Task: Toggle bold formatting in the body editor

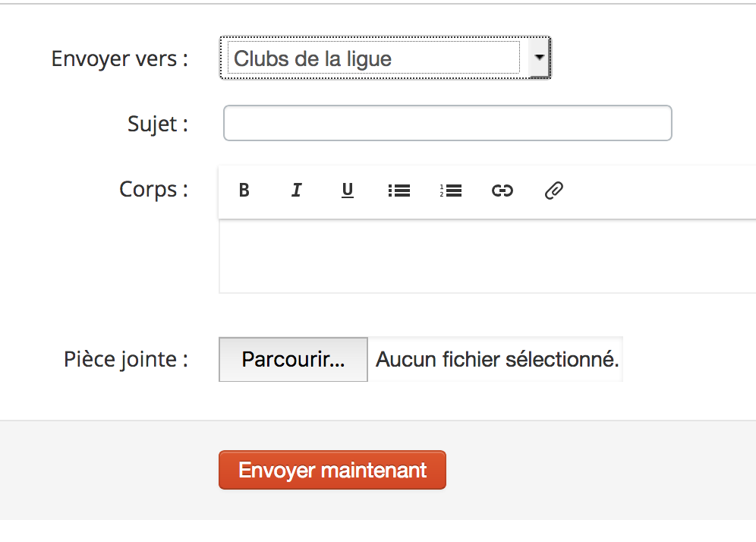Action: (x=244, y=191)
